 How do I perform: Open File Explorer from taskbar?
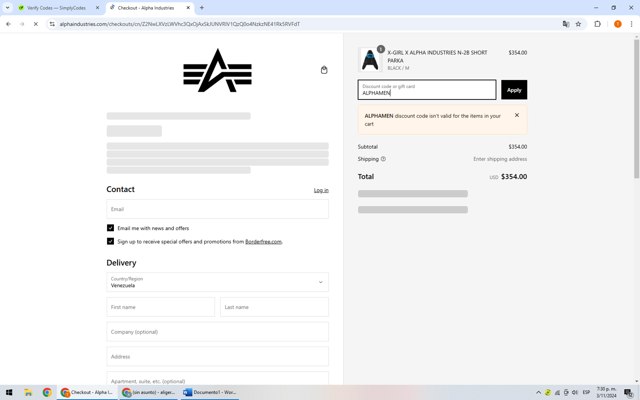(28, 392)
